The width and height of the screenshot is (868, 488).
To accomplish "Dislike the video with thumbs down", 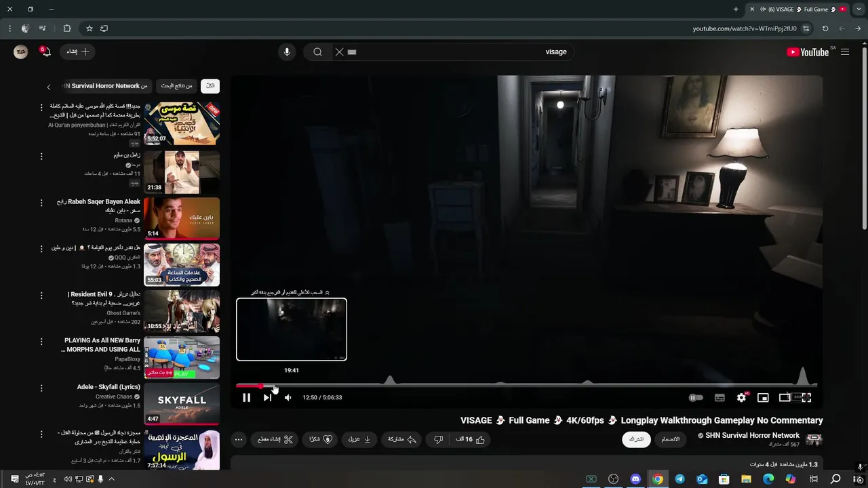I will 438,439.
